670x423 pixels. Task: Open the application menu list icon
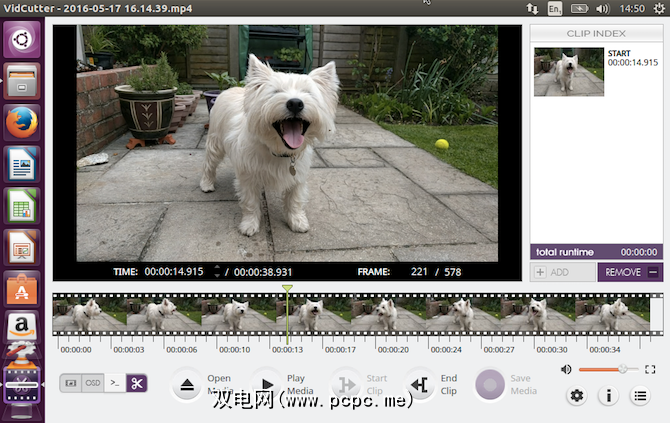click(x=639, y=396)
